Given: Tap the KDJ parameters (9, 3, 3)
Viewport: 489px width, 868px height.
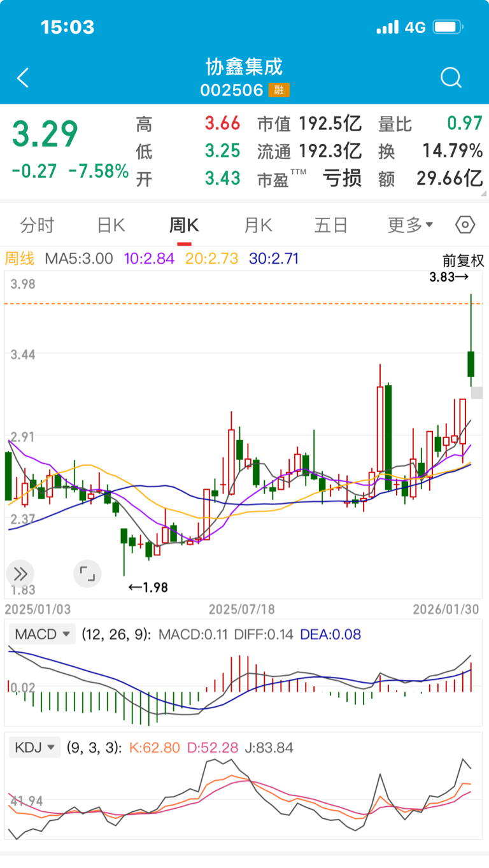Looking at the screenshot, I should pos(95,748).
